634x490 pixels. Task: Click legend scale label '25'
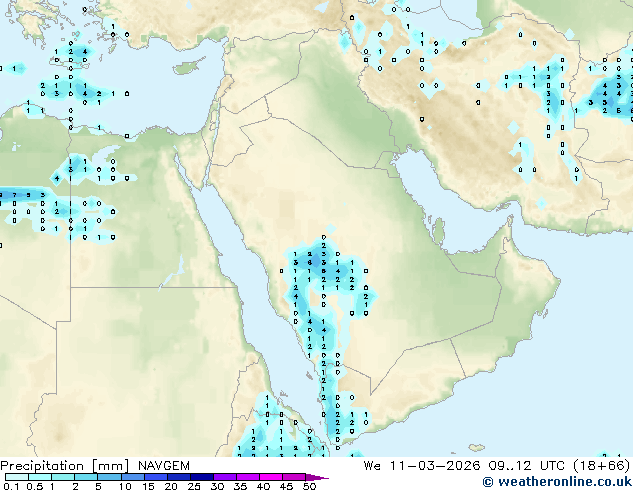coord(194,486)
